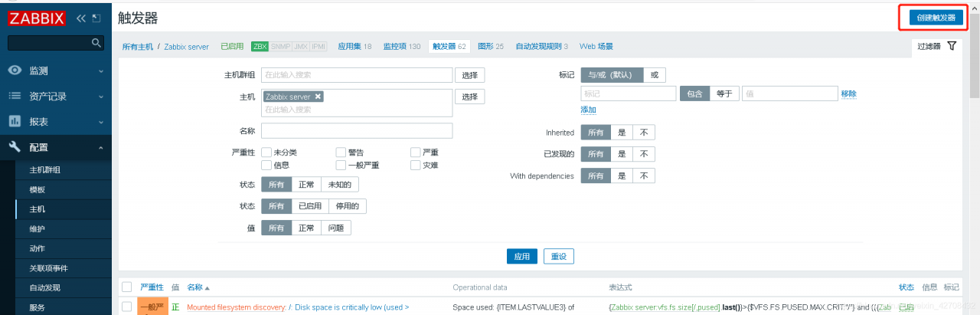The height and width of the screenshot is (315, 980).
Task: Check the 警告 severity checkbox
Action: coord(341,153)
